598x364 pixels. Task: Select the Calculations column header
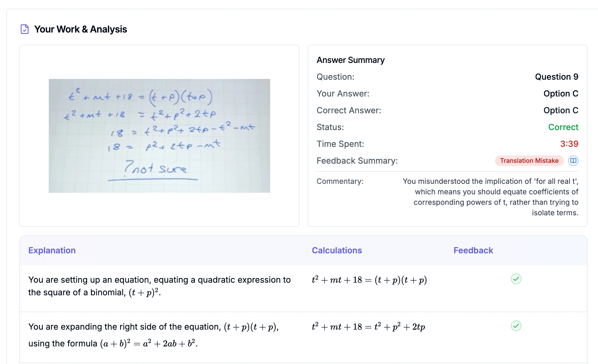tap(337, 250)
